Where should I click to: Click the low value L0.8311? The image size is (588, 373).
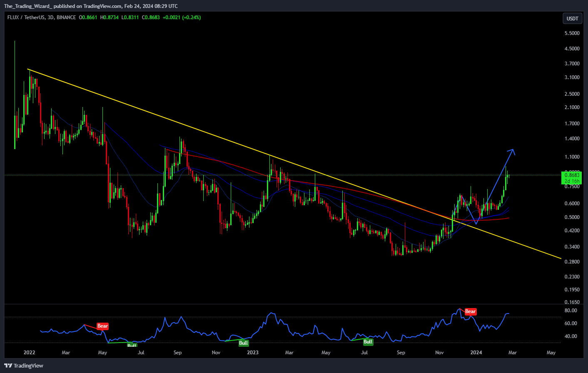coord(130,17)
